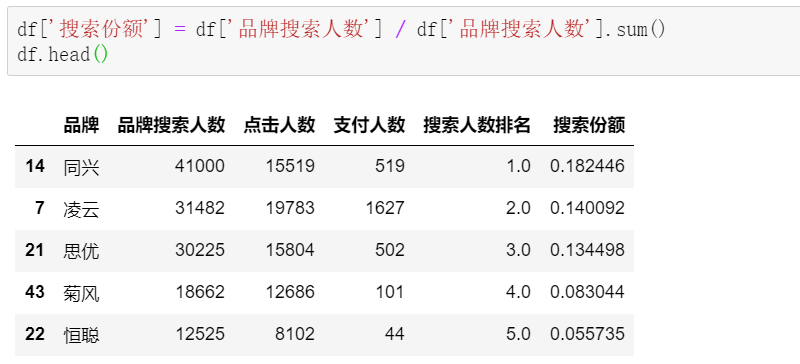Click search share value 0.182446
The height and width of the screenshot is (364, 800).
[587, 166]
